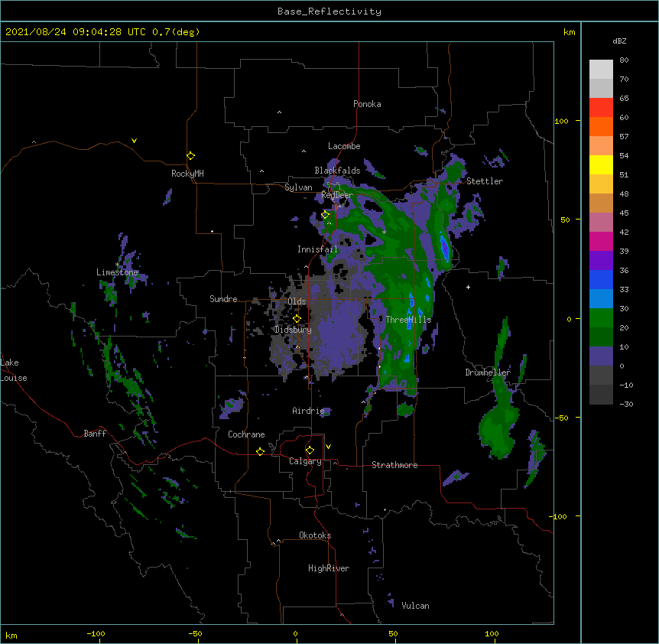Screen dimensions: 659x644
Task: Click the 80 value at top of legend
Action: 624,60
